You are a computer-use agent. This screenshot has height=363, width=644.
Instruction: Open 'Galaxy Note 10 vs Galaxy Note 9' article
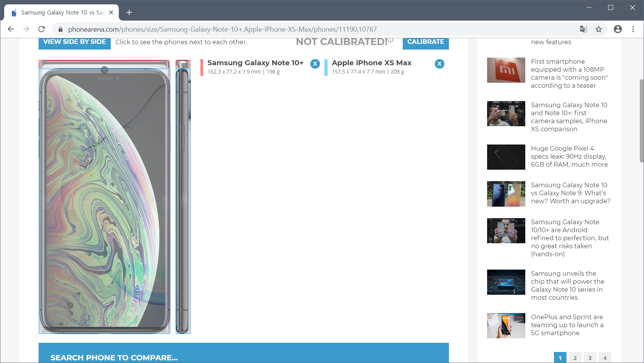570,193
